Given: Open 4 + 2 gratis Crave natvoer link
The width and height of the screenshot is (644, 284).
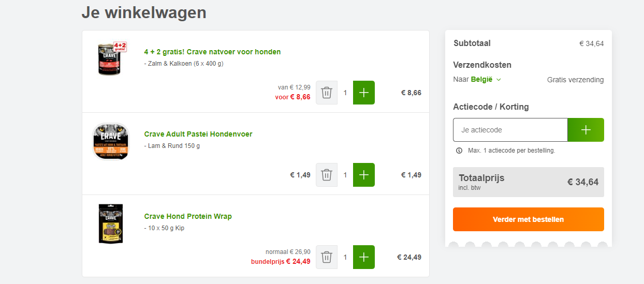Looking at the screenshot, I should (x=212, y=52).
